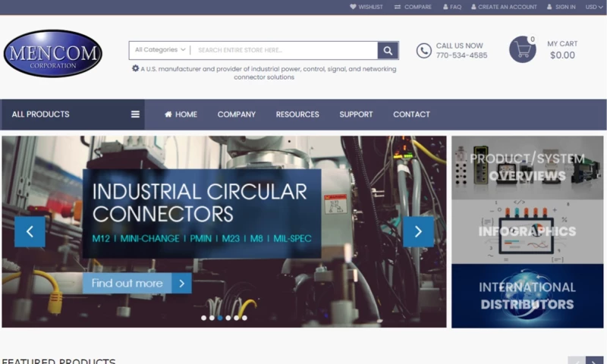
Task: Open the Wishlist link with heart icon
Action: point(366,7)
